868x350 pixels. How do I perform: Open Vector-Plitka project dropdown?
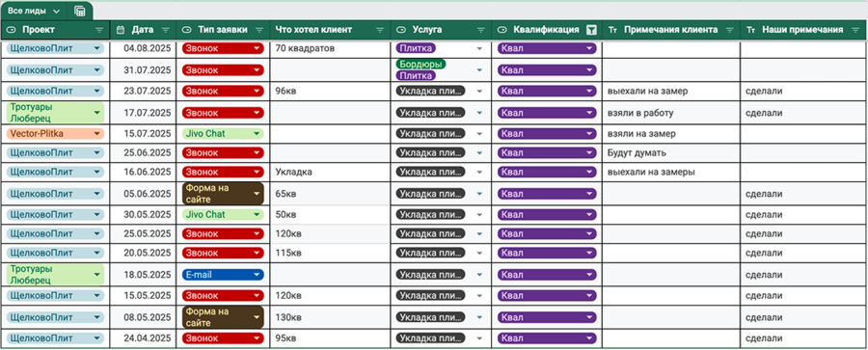pos(96,133)
